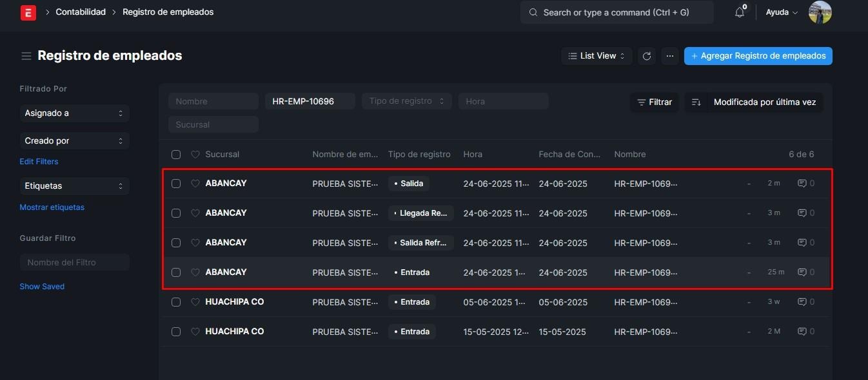Open the notifications bell
868x380 pixels.
point(739,12)
